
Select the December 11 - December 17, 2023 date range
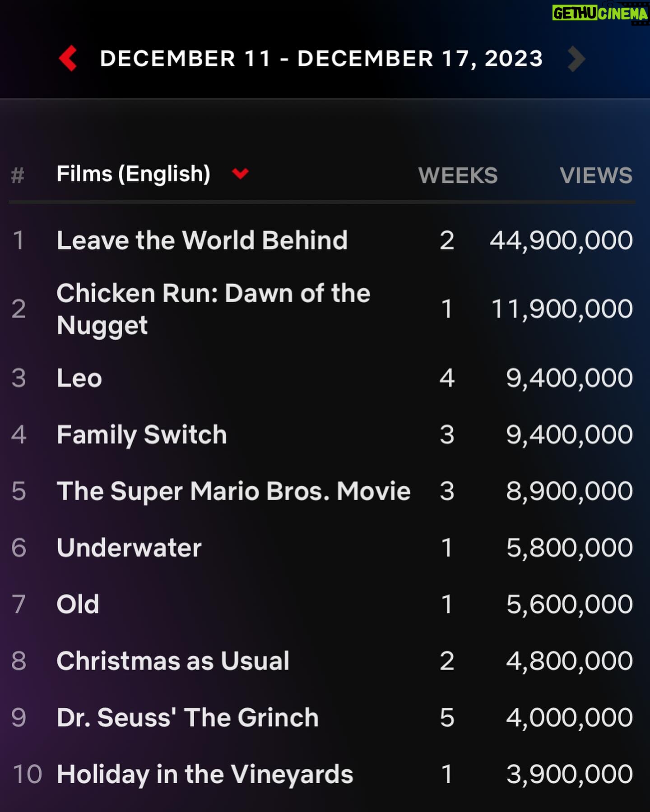(x=321, y=59)
